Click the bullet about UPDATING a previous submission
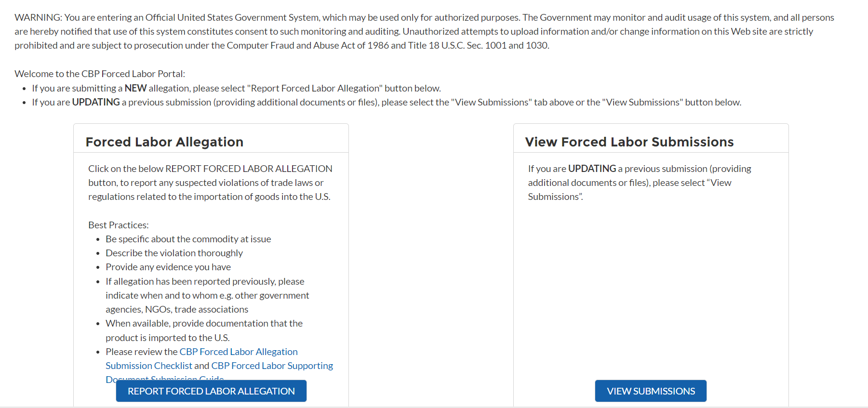 pos(387,102)
